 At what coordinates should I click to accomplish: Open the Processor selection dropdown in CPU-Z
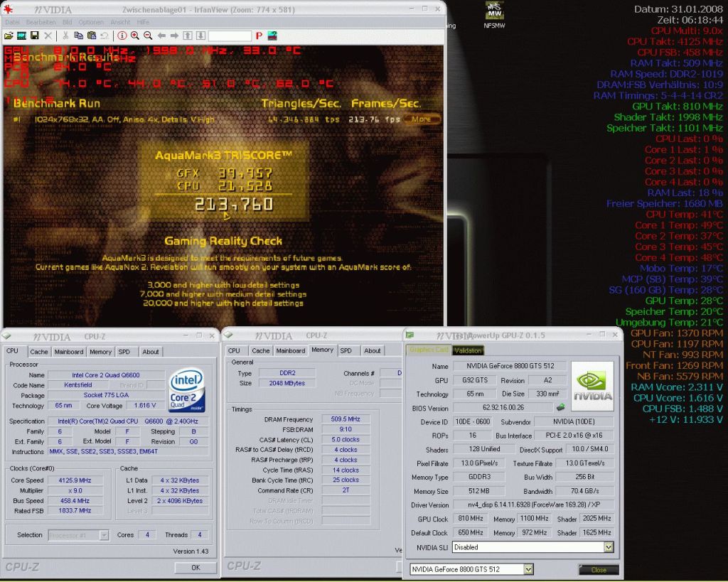[104, 535]
